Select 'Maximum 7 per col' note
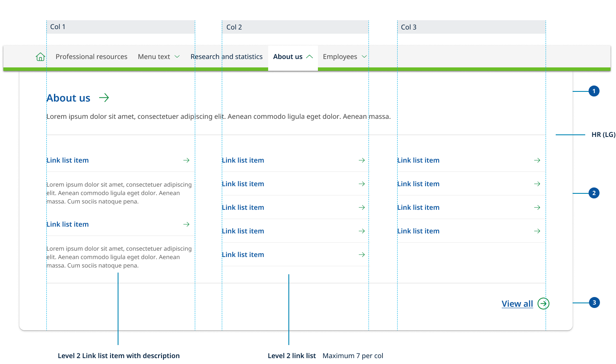616x364 pixels. click(353, 356)
